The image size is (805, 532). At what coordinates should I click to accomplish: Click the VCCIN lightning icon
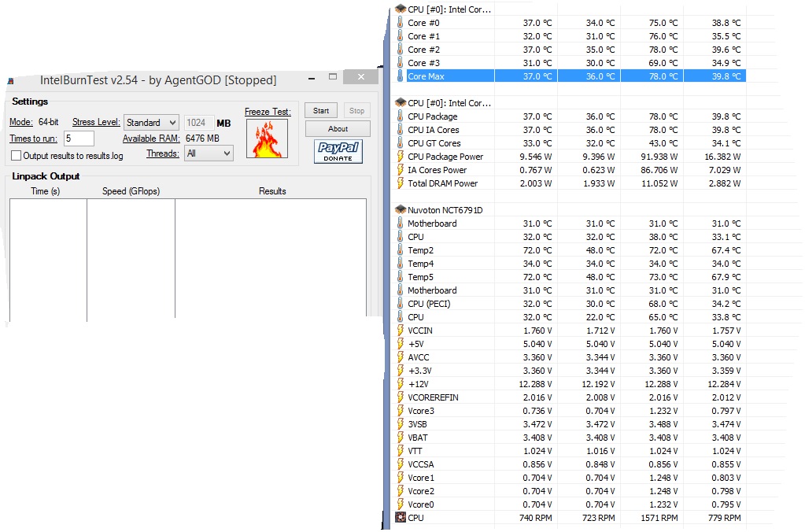click(401, 330)
